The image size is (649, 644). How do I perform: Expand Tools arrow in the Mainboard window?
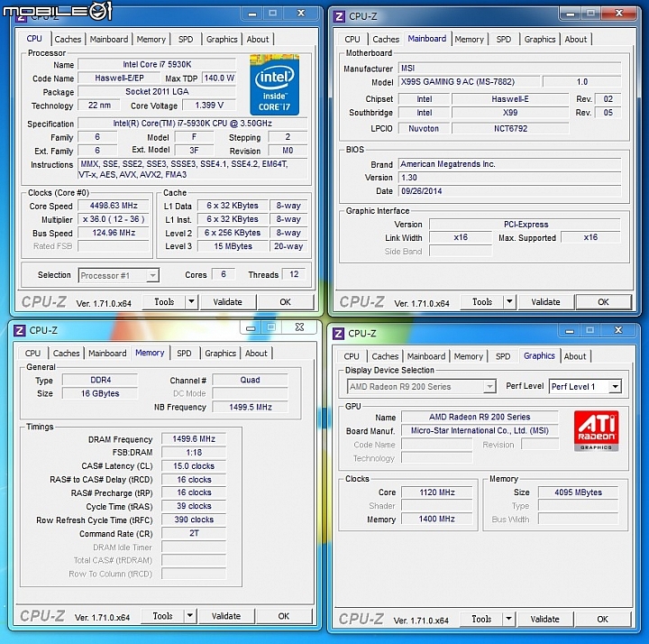[509, 302]
